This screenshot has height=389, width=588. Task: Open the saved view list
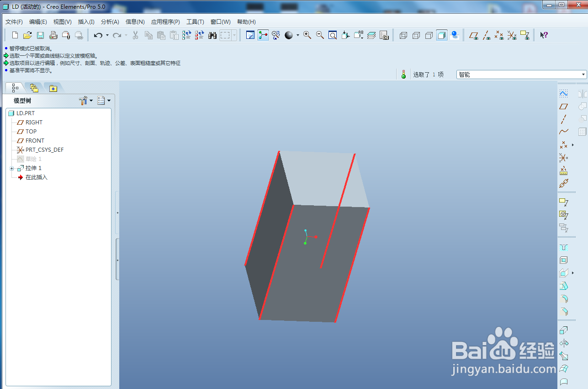pyautogui.click(x=359, y=35)
